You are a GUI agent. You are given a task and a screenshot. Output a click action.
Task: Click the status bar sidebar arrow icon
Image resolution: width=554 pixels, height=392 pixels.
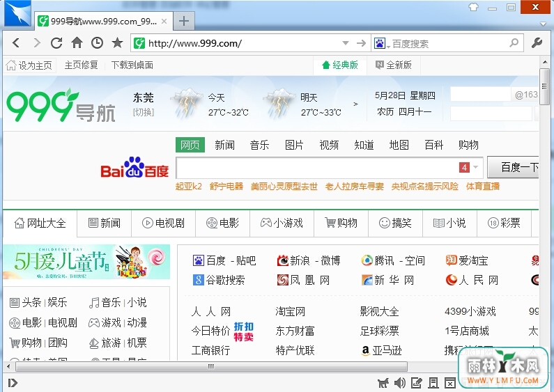point(13,383)
